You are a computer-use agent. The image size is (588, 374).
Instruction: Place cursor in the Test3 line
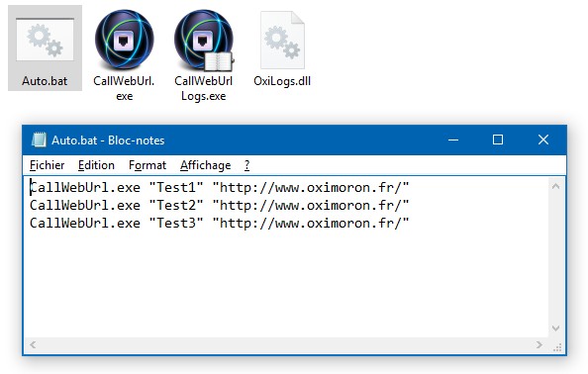220,224
